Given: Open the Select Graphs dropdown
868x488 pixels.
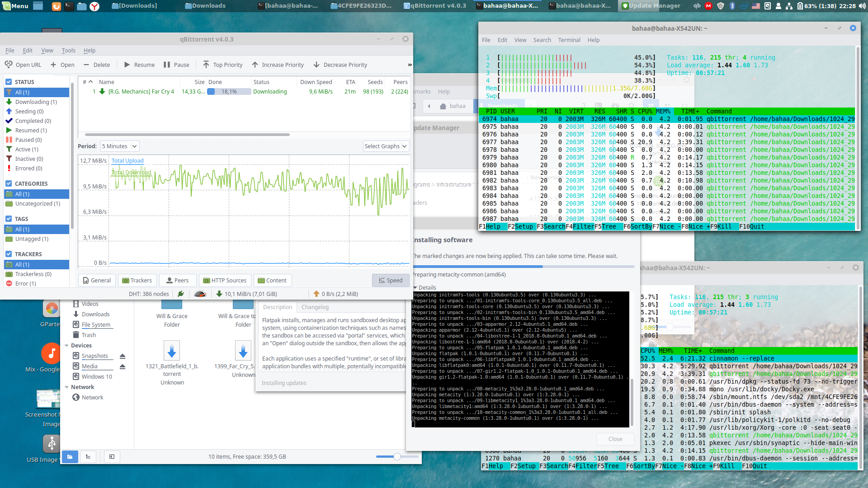Looking at the screenshot, I should [386, 146].
